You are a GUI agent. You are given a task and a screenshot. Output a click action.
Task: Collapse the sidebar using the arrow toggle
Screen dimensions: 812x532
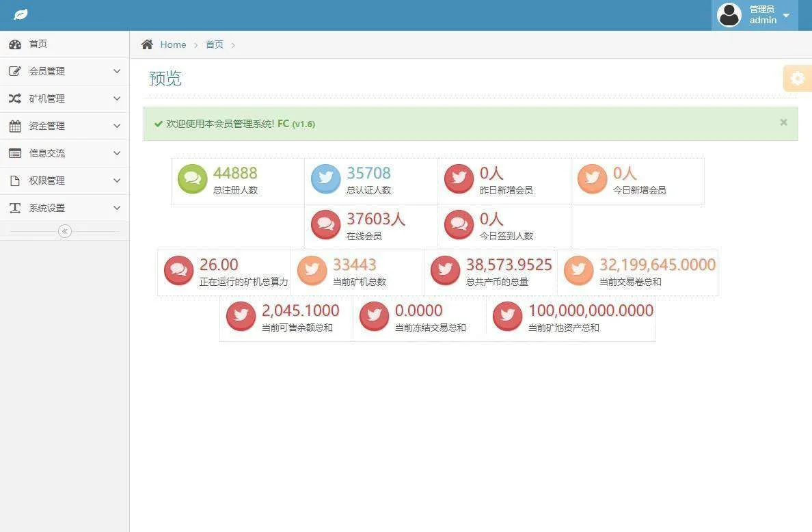coord(64,231)
